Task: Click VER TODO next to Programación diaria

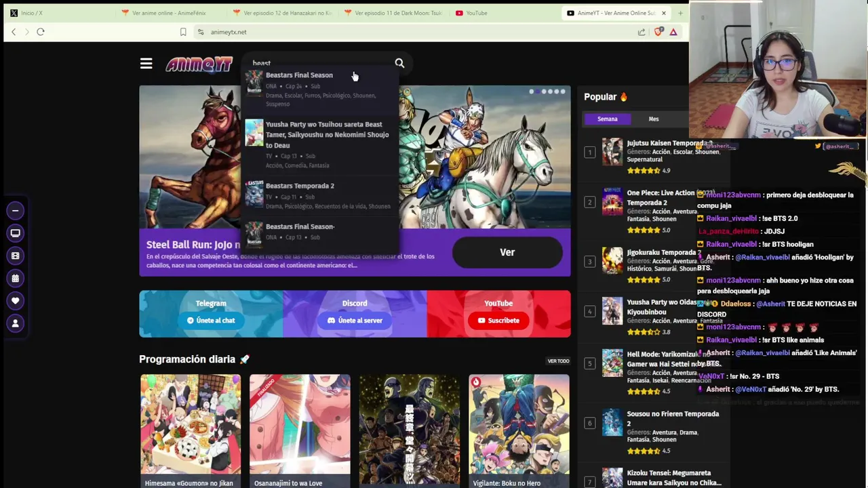Action: click(x=558, y=361)
